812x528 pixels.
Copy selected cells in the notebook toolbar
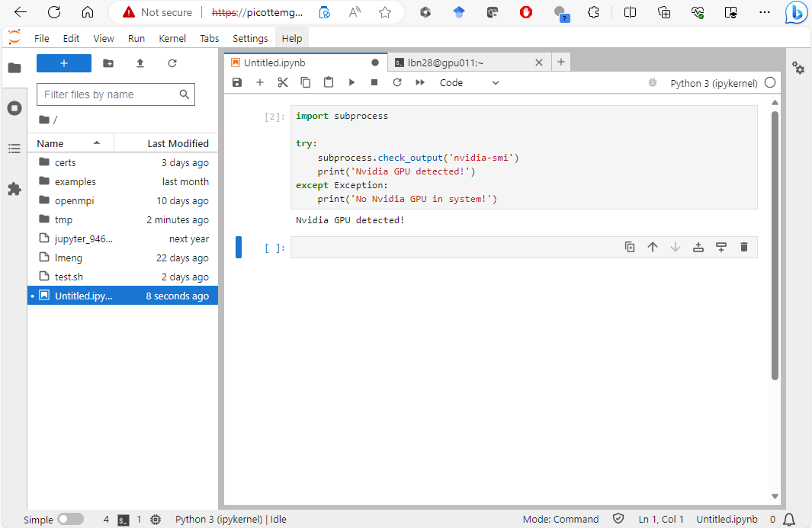coord(306,82)
